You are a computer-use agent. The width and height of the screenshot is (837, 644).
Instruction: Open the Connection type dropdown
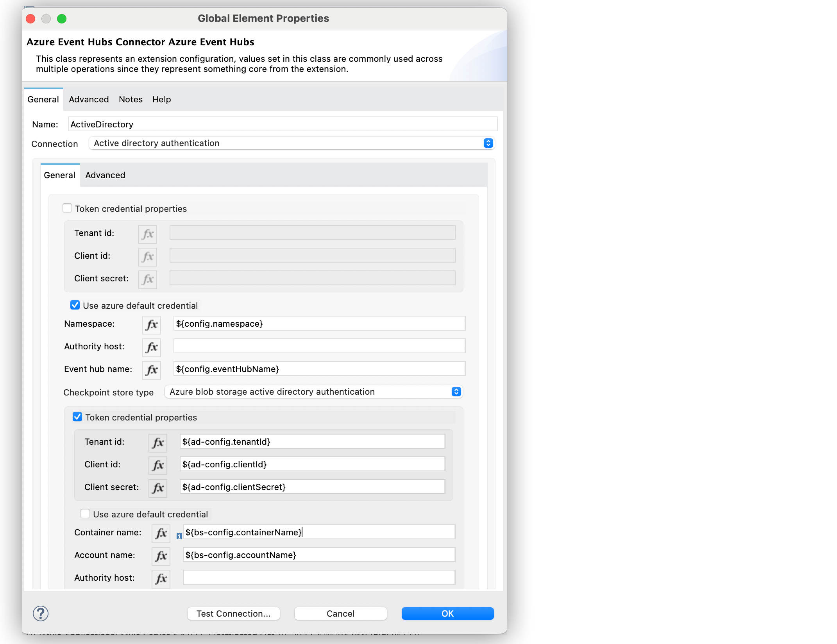click(292, 143)
